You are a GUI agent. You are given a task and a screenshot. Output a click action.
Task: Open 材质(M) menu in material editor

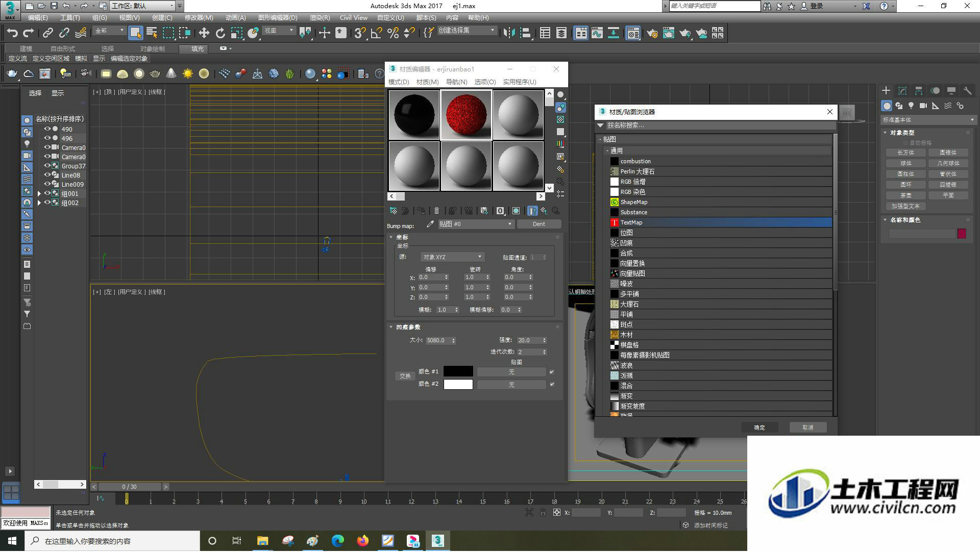point(427,82)
